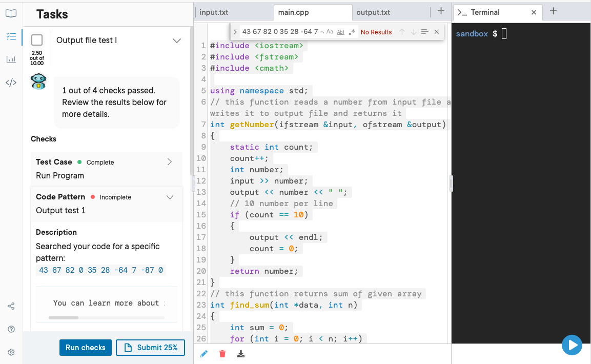Click the download file icon below the editor
591x364 pixels.
point(241,353)
